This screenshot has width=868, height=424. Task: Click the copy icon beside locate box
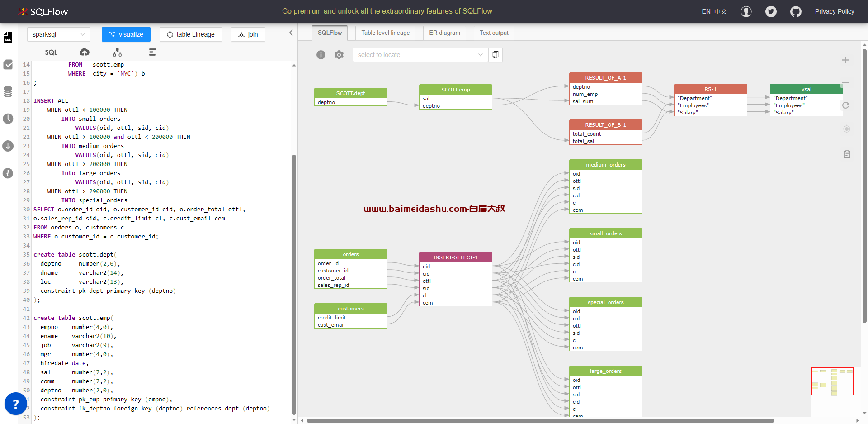click(495, 55)
